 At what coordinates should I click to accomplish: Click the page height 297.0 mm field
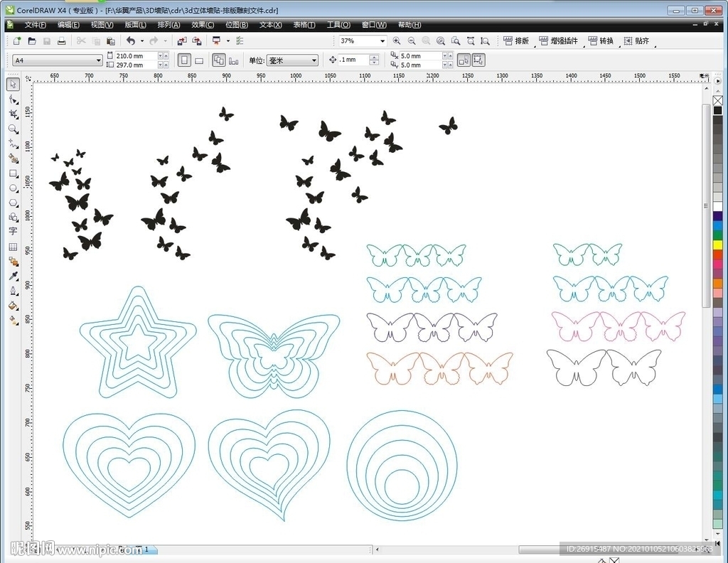[x=136, y=65]
